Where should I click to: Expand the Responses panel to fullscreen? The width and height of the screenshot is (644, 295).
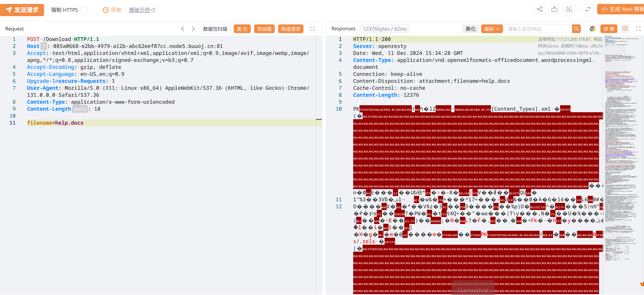point(638,29)
